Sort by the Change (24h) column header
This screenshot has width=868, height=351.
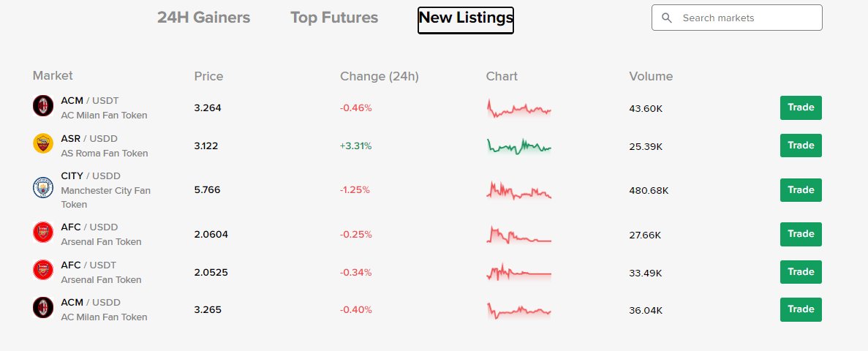coord(380,76)
